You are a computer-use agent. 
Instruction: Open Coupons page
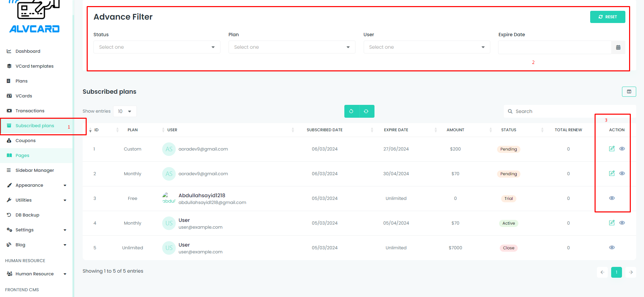pos(36,140)
